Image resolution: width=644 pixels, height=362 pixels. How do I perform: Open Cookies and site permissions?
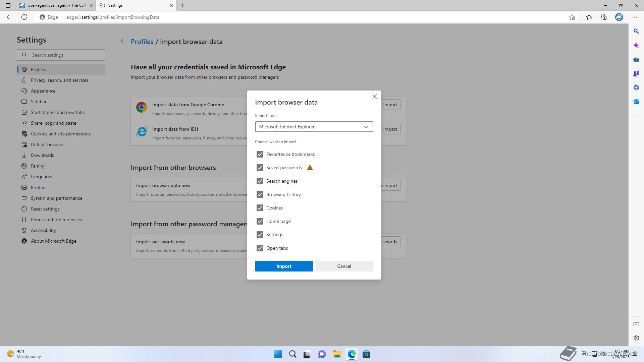click(61, 134)
